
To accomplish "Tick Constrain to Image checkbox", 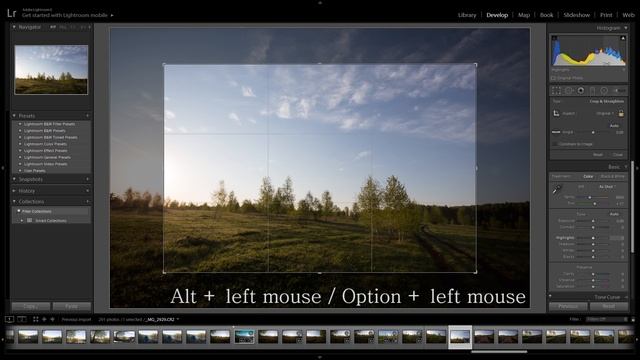I will click(x=555, y=144).
